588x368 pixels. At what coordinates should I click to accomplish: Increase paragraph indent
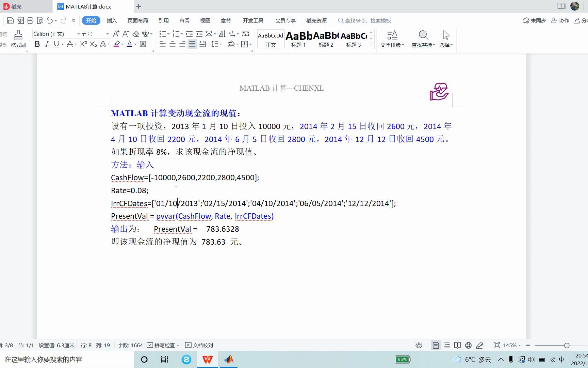pyautogui.click(x=199, y=34)
